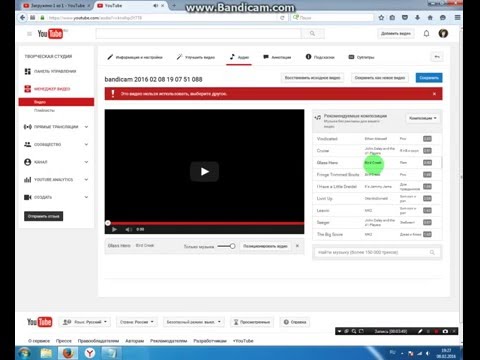Click Restore original video button
Image resolution: width=480 pixels, height=360 pixels.
pos(312,78)
